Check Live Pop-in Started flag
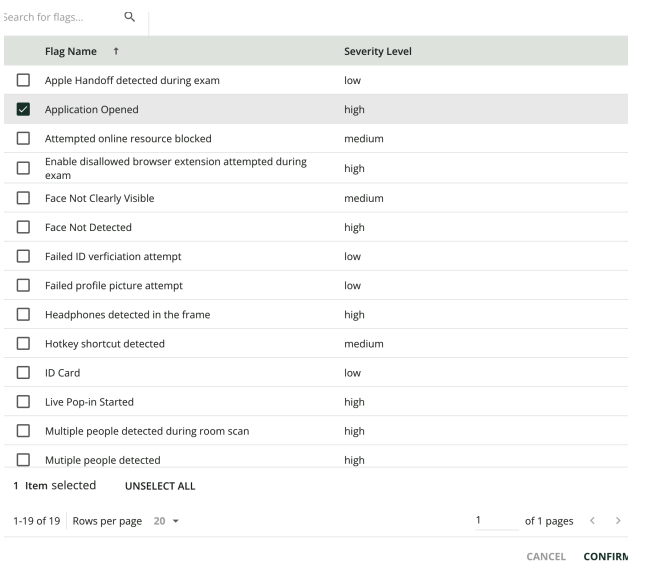 pos(23,401)
